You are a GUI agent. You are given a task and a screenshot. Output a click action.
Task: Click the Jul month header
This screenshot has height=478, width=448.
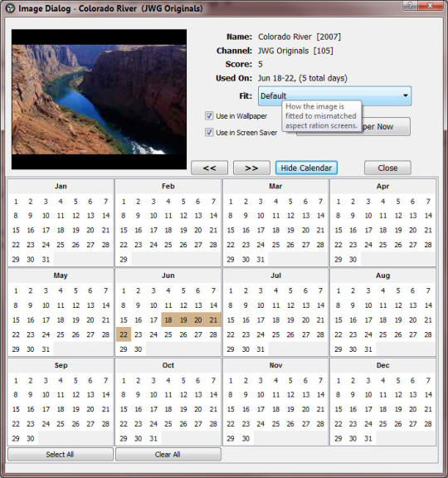click(275, 276)
